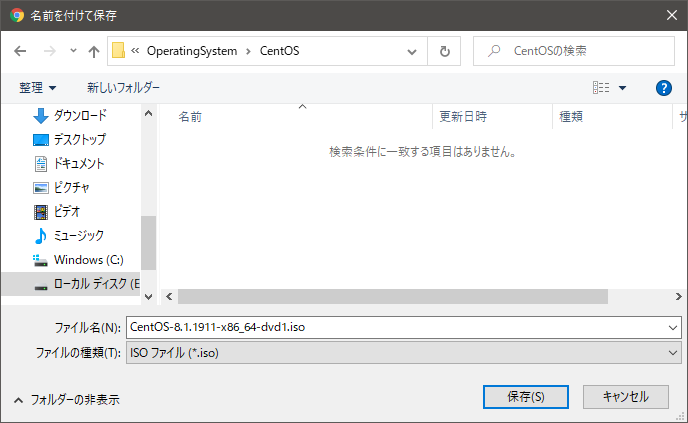
Task: Go back with the left arrow button
Action: point(20,51)
